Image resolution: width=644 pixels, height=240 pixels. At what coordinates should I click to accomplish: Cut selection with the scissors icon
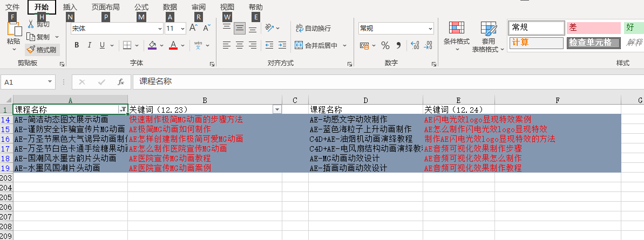(x=30, y=24)
